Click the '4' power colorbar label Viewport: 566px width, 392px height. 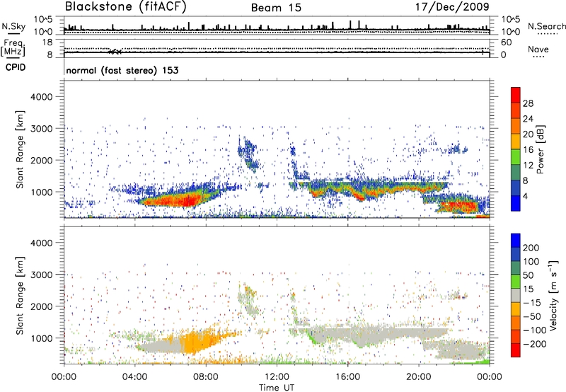(x=525, y=196)
